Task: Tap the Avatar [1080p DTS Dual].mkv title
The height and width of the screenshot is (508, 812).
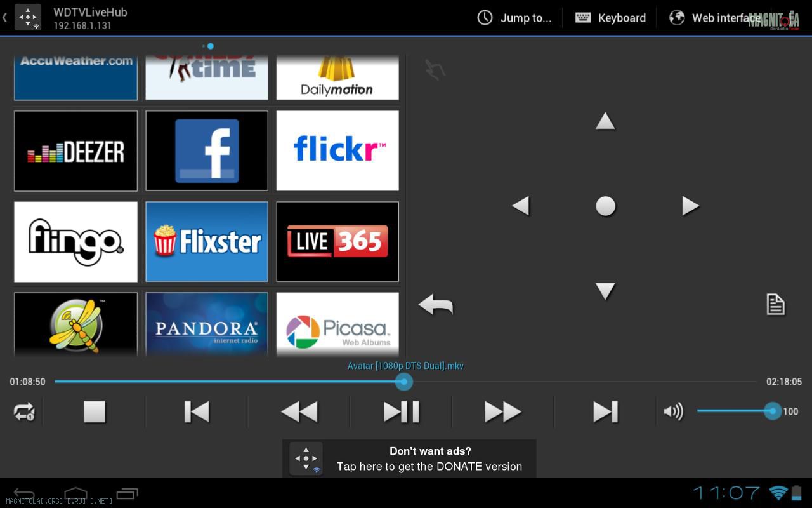Action: tap(405, 366)
